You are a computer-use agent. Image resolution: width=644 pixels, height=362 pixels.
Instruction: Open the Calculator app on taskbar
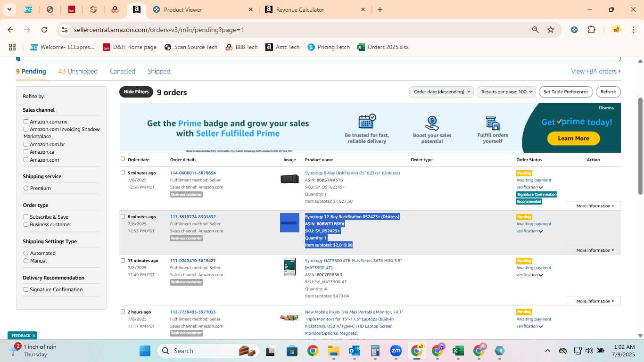375,351
